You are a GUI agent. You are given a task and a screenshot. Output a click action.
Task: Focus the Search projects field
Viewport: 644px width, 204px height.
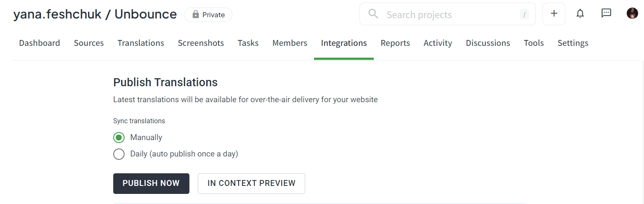[x=447, y=14]
